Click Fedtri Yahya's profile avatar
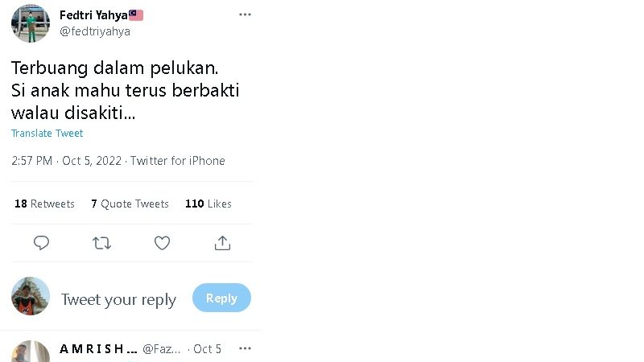The image size is (644, 362). [x=31, y=23]
